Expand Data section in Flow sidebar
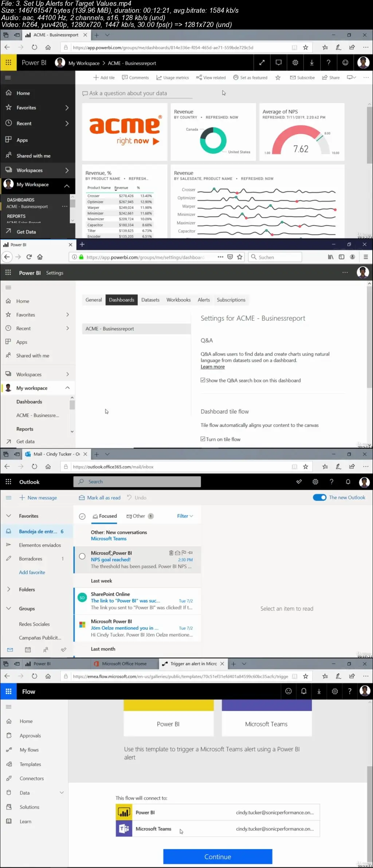This screenshot has height=868, width=373. (62, 793)
